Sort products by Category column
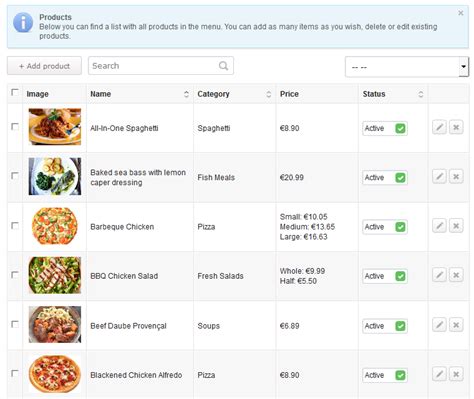474x399 pixels. pos(269,94)
